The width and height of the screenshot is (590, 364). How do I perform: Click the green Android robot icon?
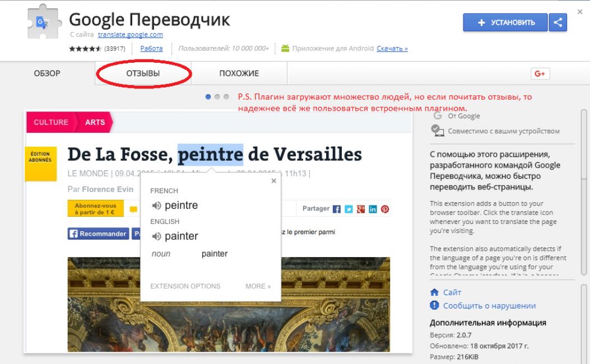285,48
